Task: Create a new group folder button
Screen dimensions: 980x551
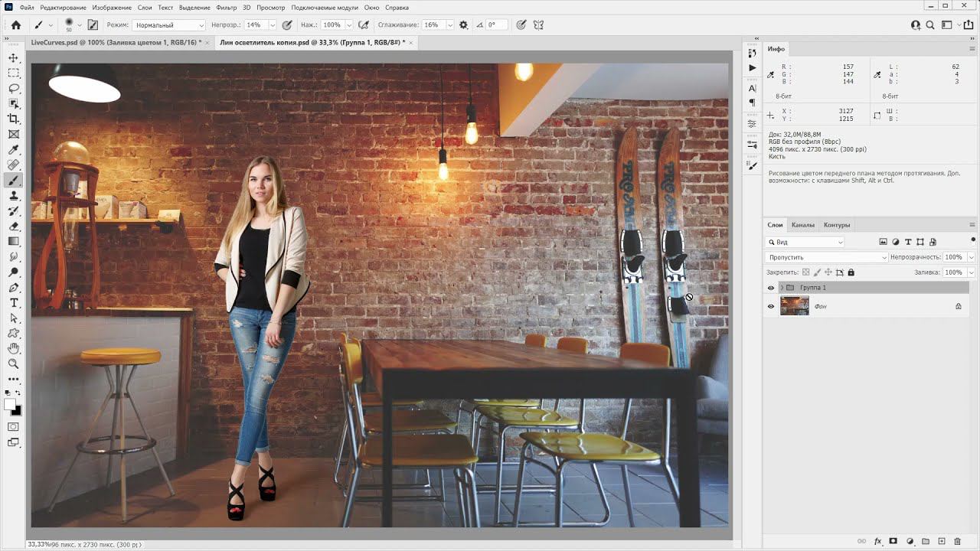Action: (926, 541)
